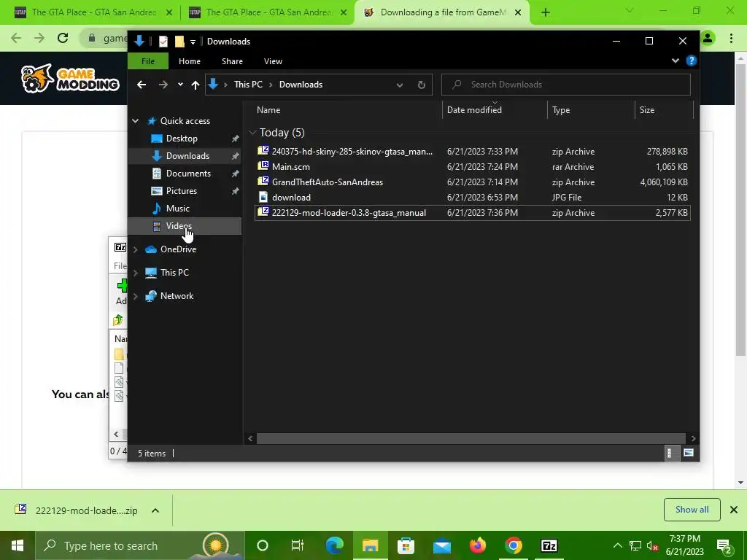Select Music in navigation pane
Screen dimensions: 747x560
177,208
